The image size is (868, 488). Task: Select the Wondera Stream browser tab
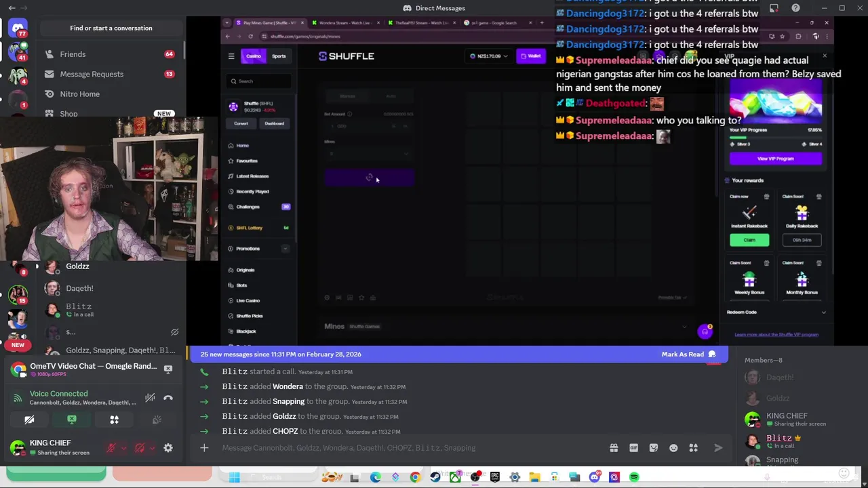point(346,23)
